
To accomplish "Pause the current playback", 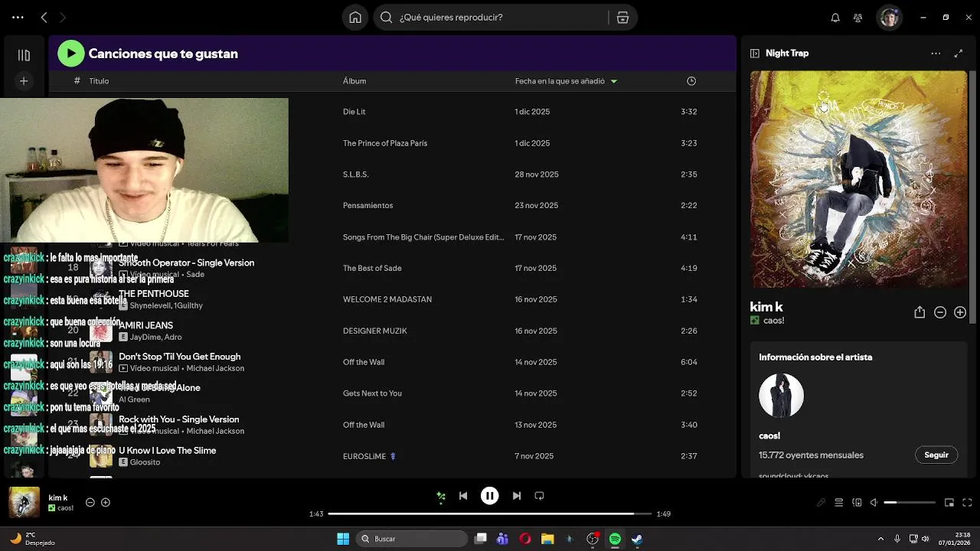I will coord(490,496).
